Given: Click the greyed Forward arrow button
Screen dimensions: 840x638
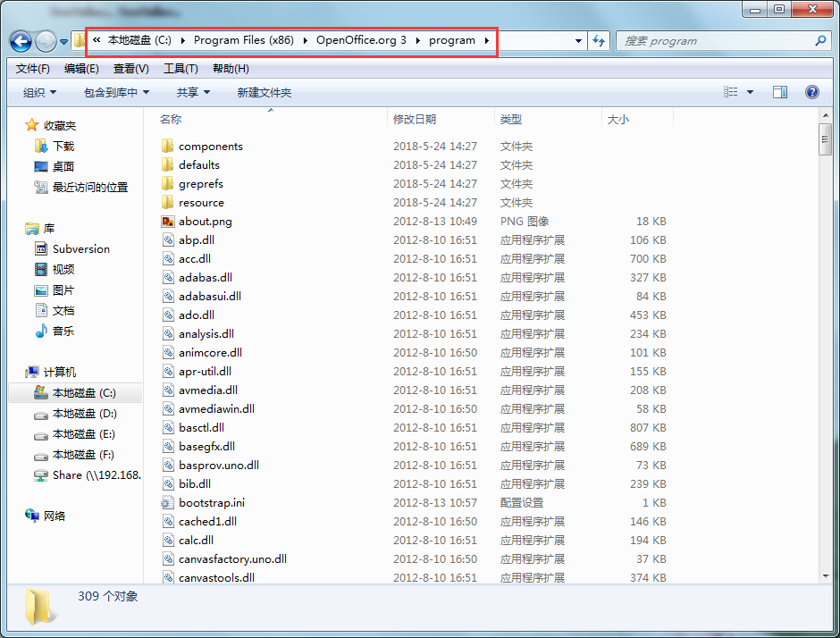Looking at the screenshot, I should [x=46, y=41].
